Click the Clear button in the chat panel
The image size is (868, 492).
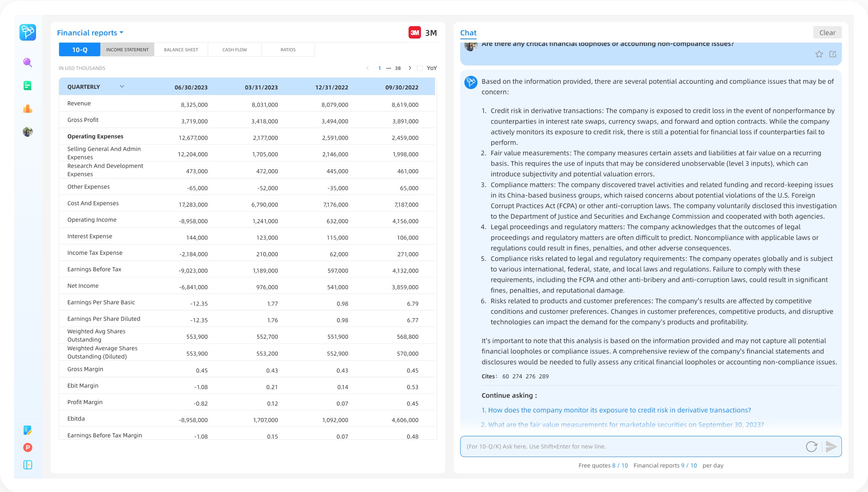click(x=827, y=32)
